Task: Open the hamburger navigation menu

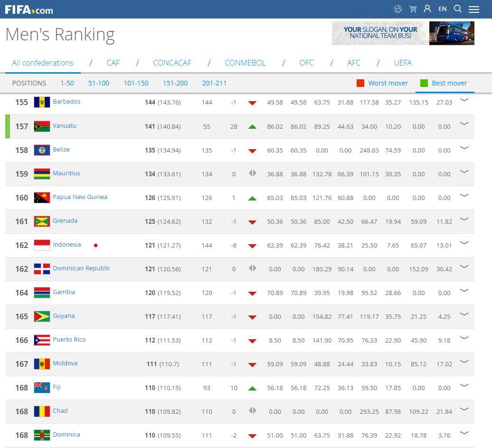Action: click(474, 9)
